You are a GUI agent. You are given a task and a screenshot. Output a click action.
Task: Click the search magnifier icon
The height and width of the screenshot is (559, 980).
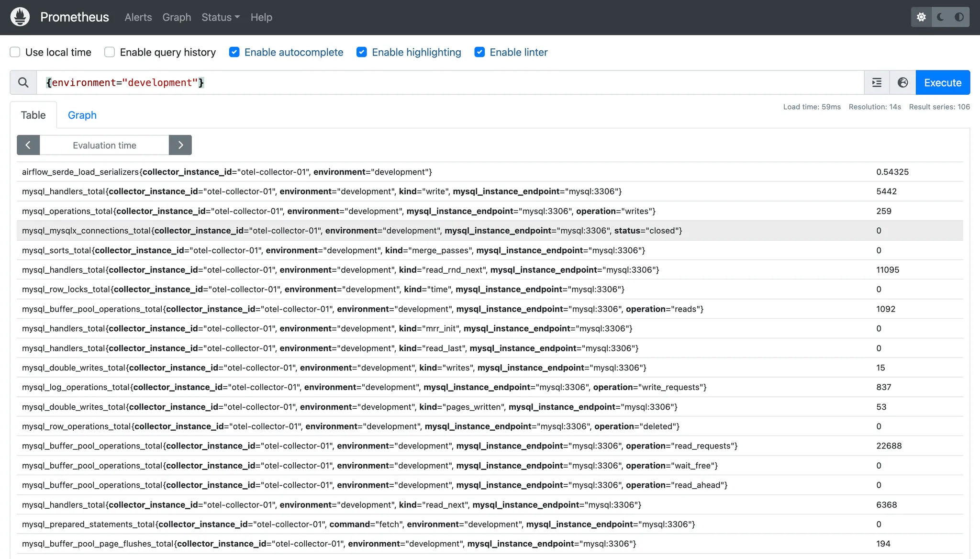pyautogui.click(x=23, y=82)
